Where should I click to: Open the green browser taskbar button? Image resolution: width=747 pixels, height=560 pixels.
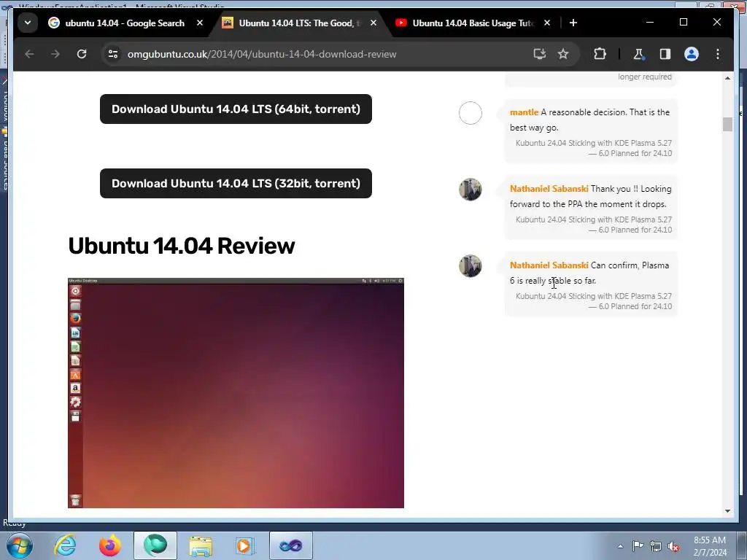pos(155,545)
